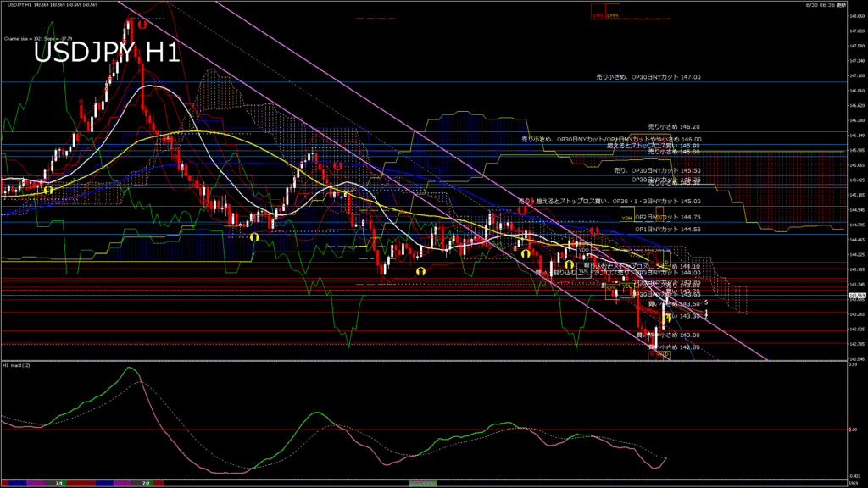Click the label ending in NYカット 145.00
The image size is (868, 488).
609,202
